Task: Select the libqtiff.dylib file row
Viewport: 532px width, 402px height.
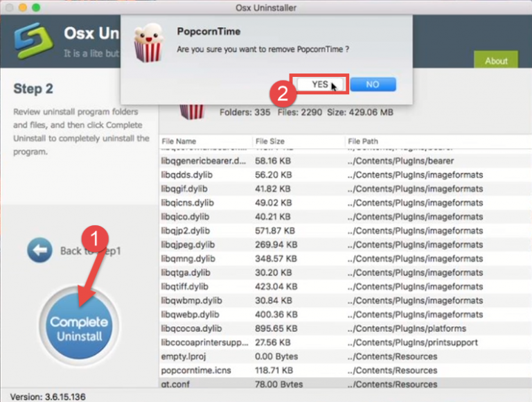Action: click(x=346, y=286)
